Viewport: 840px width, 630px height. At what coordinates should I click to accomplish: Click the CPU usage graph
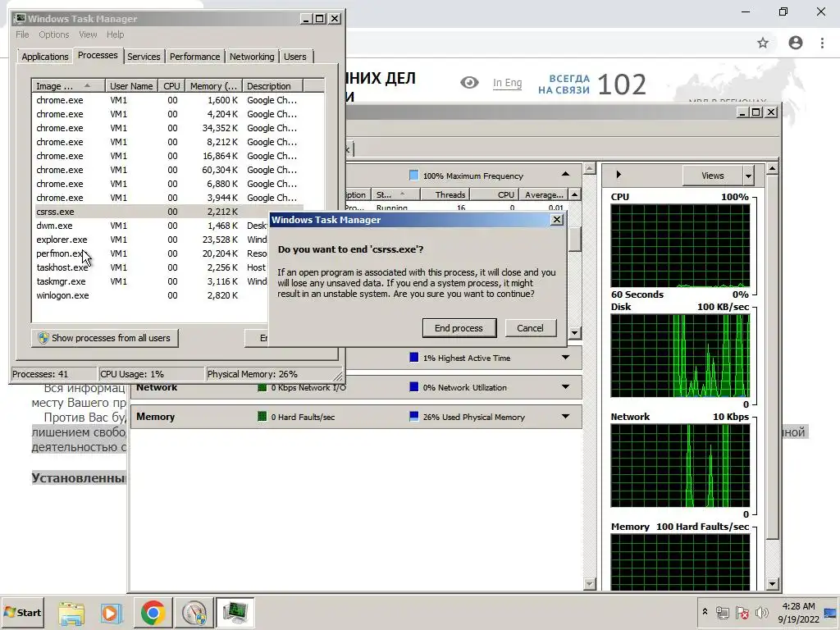pos(680,246)
